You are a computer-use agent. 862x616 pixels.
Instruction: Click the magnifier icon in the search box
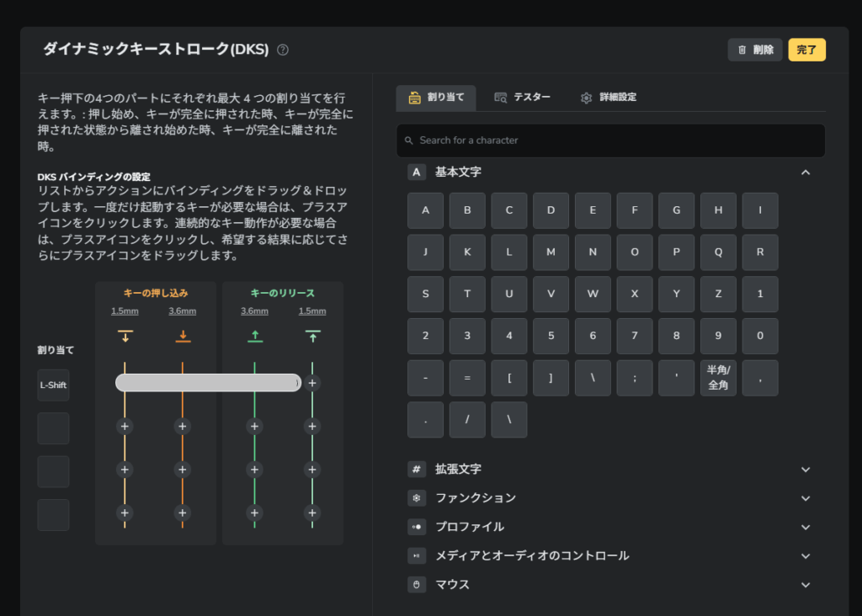tap(409, 141)
